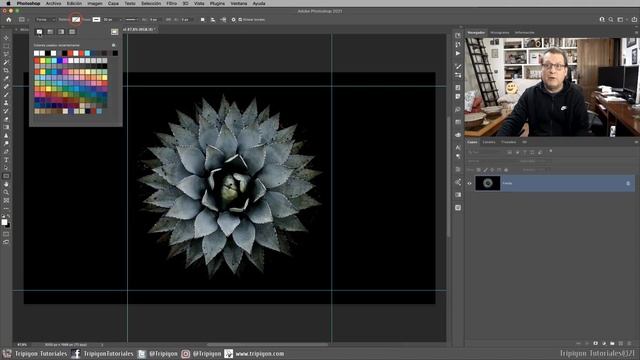
Task: Open the Capa menu
Action: pyautogui.click(x=113, y=3)
